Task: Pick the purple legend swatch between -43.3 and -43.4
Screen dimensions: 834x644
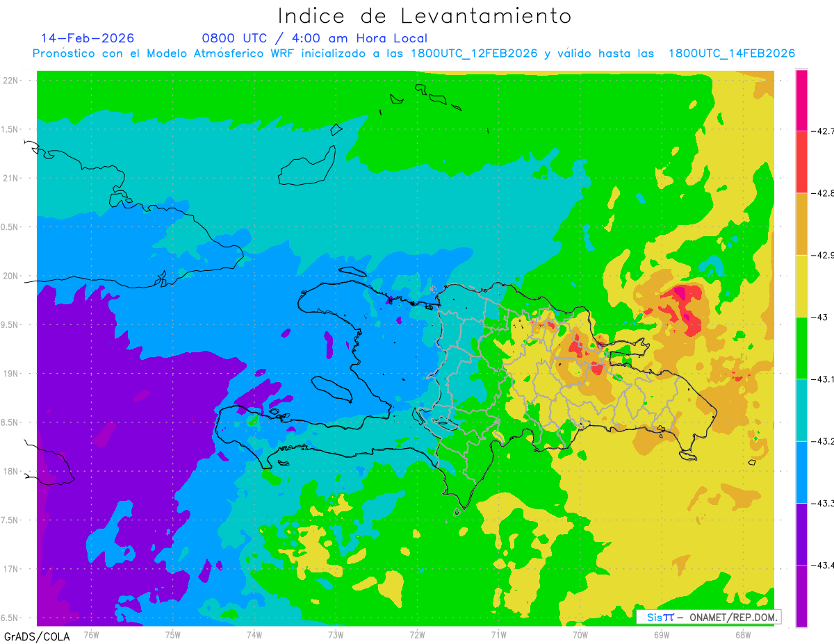Action: tap(801, 534)
